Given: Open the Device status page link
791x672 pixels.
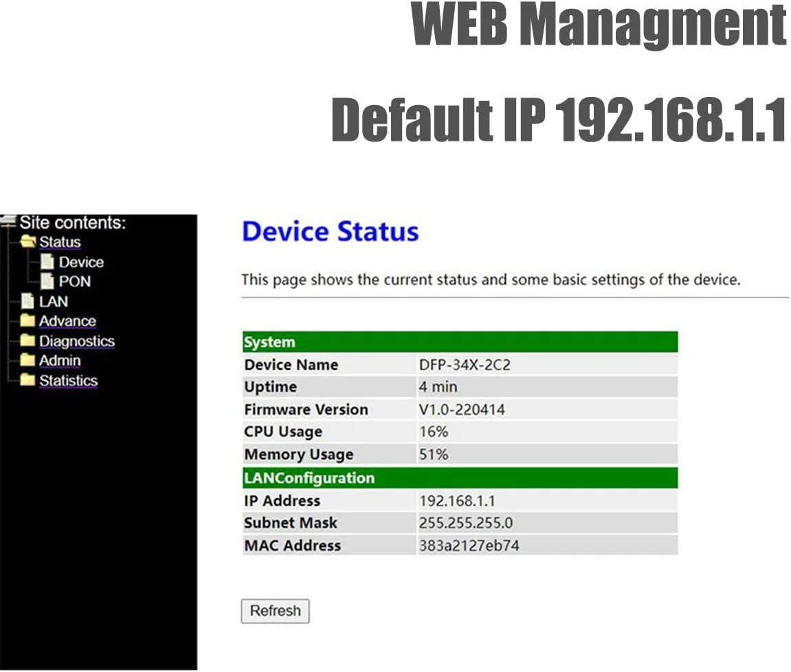Looking at the screenshot, I should (x=81, y=262).
